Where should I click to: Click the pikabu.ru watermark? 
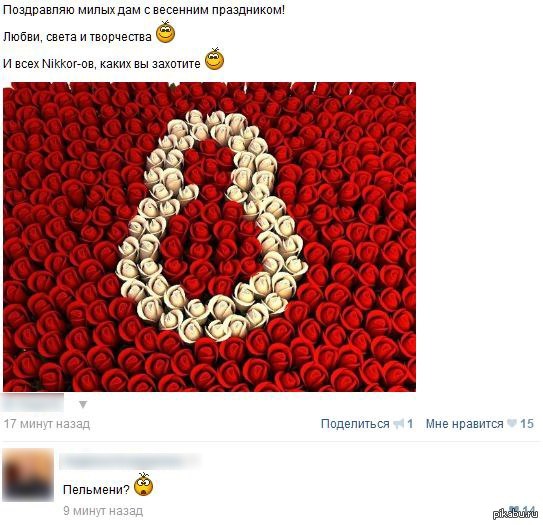tap(514, 515)
